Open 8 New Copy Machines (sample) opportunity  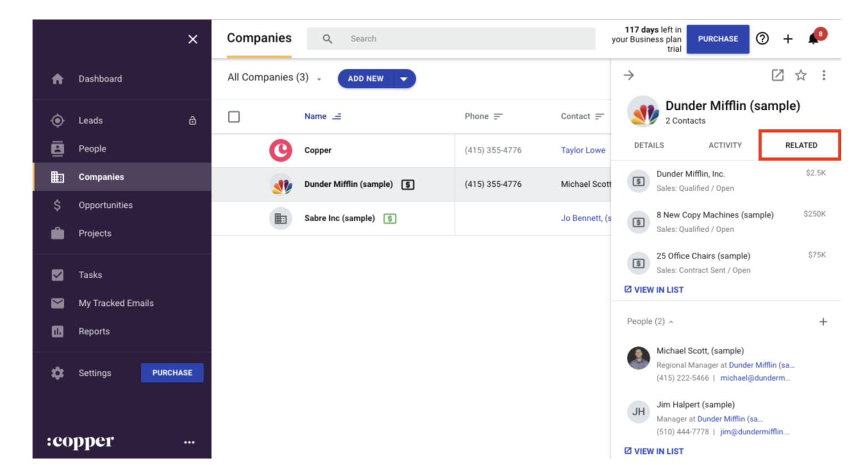715,215
